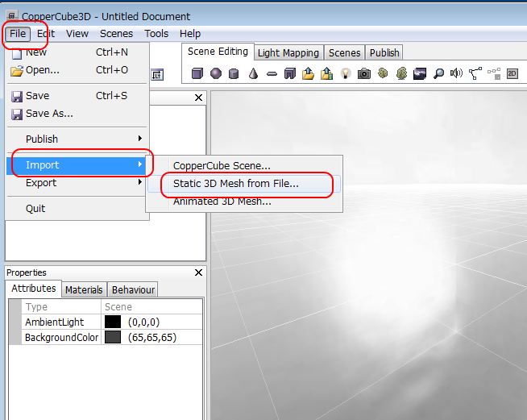Open the Edit menu
The width and height of the screenshot is (527, 420).
coord(46,34)
